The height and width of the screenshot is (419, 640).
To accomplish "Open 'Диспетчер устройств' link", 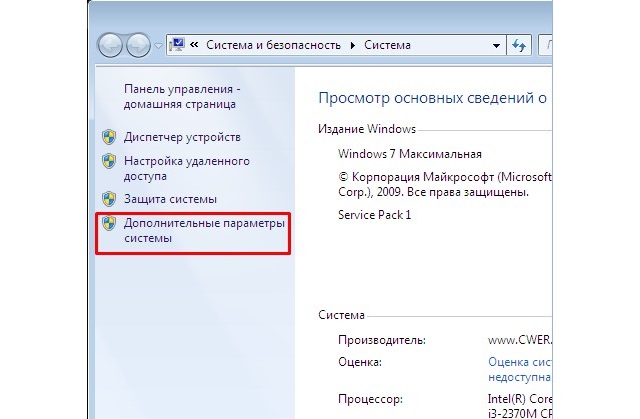I will pos(182,137).
